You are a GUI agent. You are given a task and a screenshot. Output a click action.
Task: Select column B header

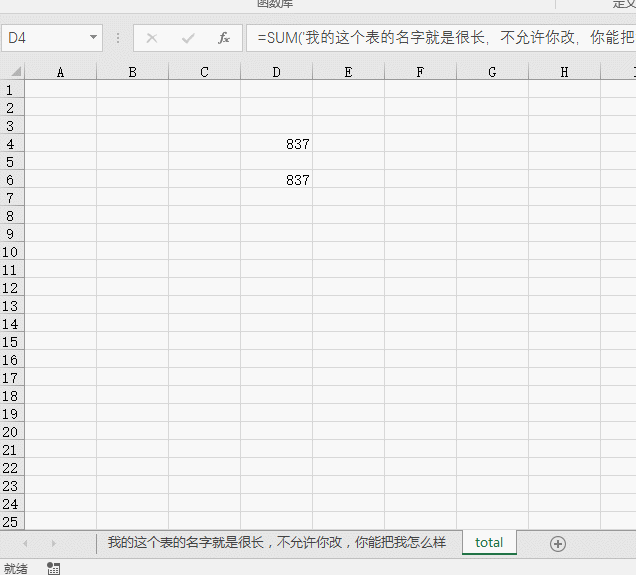point(133,72)
